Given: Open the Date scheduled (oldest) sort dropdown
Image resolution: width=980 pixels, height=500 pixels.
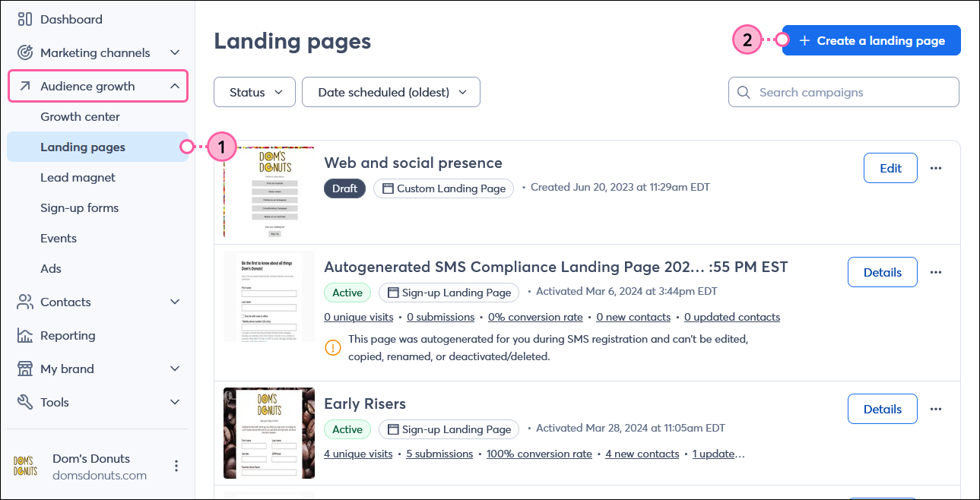Looking at the screenshot, I should 391,92.
